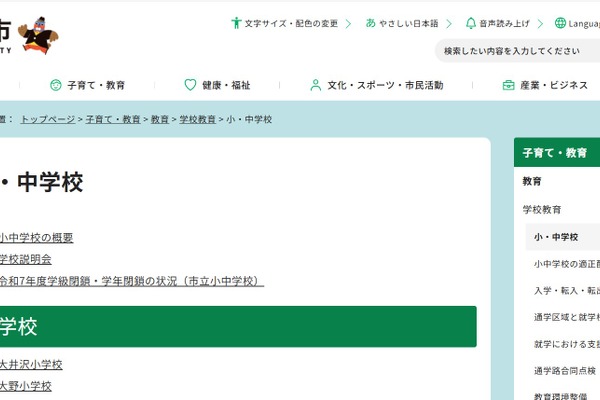Click the 学校教育 breadcrumb link
Viewport: 600px width, 400px height.
point(197,119)
